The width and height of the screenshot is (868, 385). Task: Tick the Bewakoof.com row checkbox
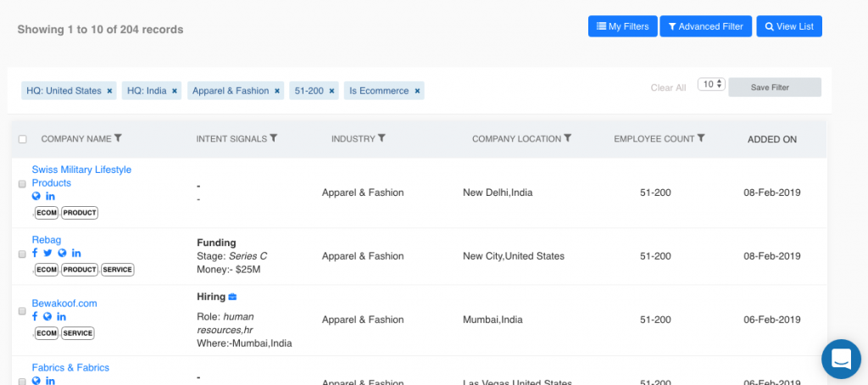(22, 311)
